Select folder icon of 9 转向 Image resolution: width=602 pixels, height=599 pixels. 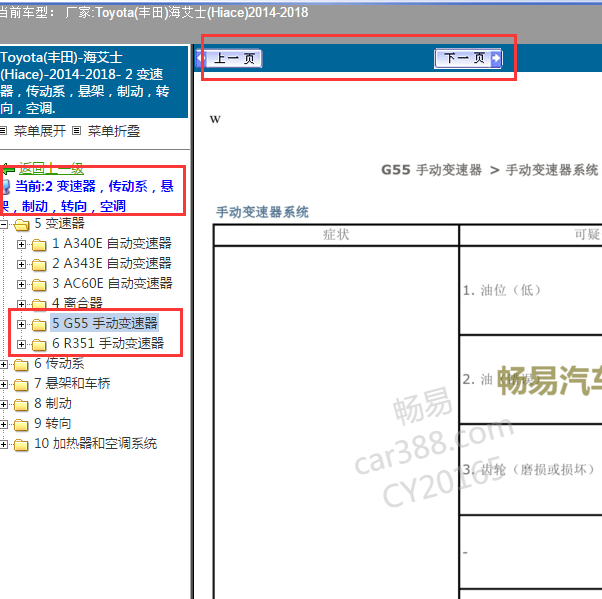[x=21, y=425]
